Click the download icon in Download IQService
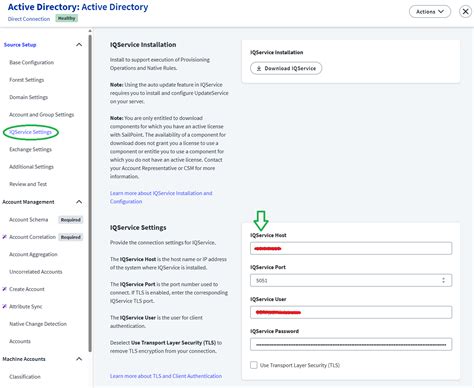 click(259, 68)
